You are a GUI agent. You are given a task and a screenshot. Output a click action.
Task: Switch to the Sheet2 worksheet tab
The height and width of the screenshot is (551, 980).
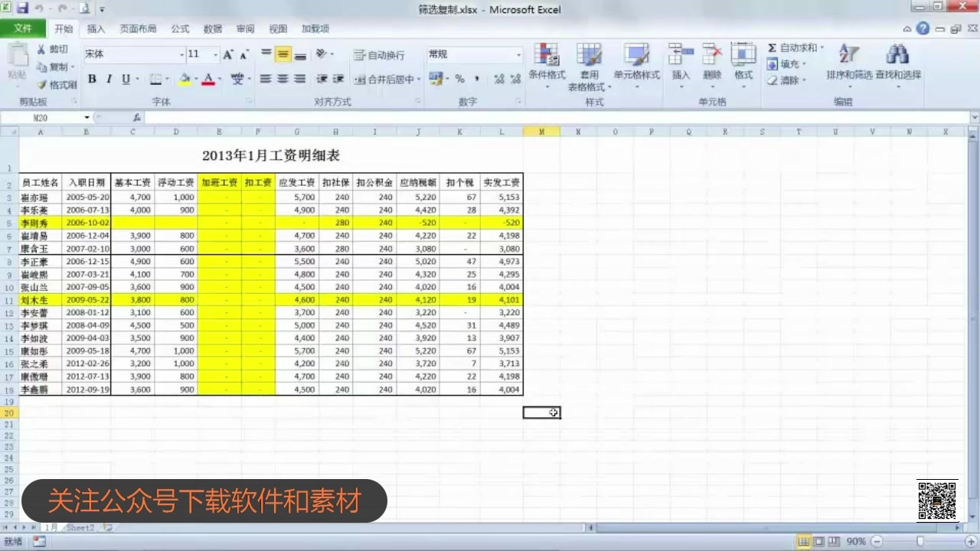pyautogui.click(x=81, y=527)
